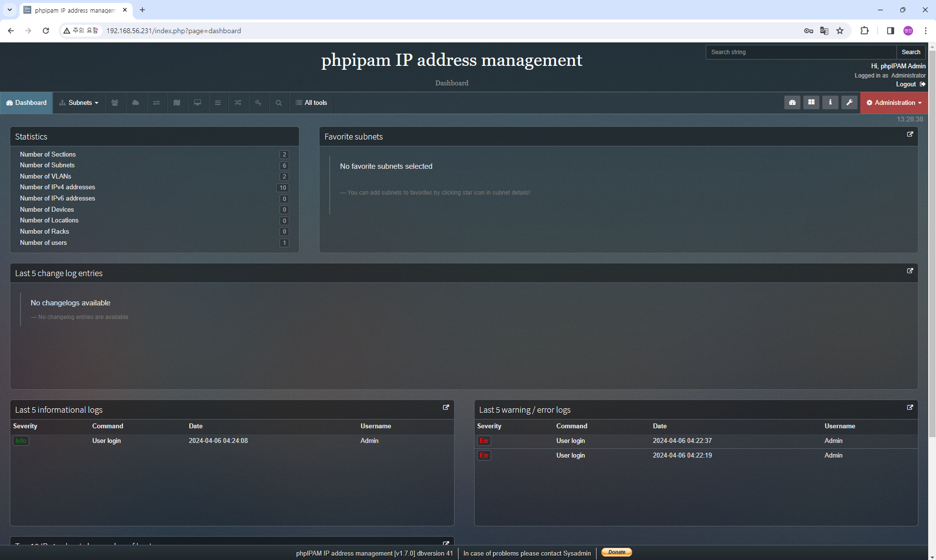Open warning/error logs widget popout icon
936x560 pixels.
[x=910, y=407]
